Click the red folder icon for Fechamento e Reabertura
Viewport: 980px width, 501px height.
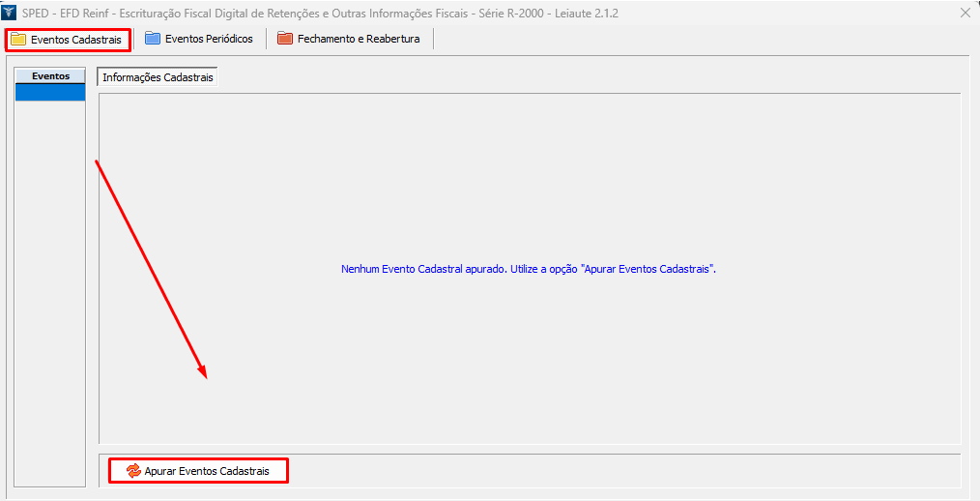coord(284,39)
